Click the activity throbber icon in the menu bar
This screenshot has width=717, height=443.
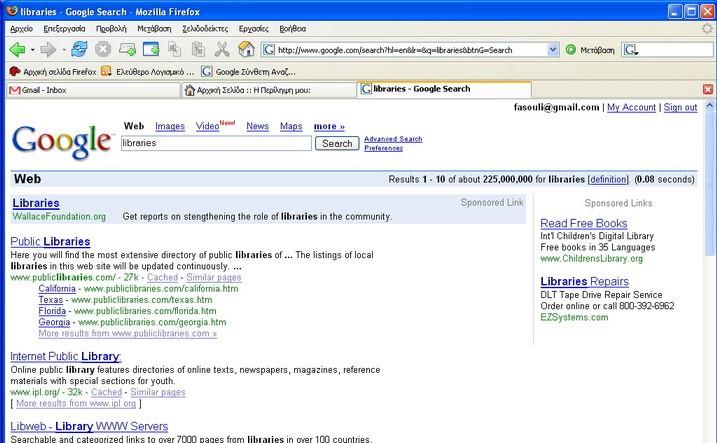point(707,28)
